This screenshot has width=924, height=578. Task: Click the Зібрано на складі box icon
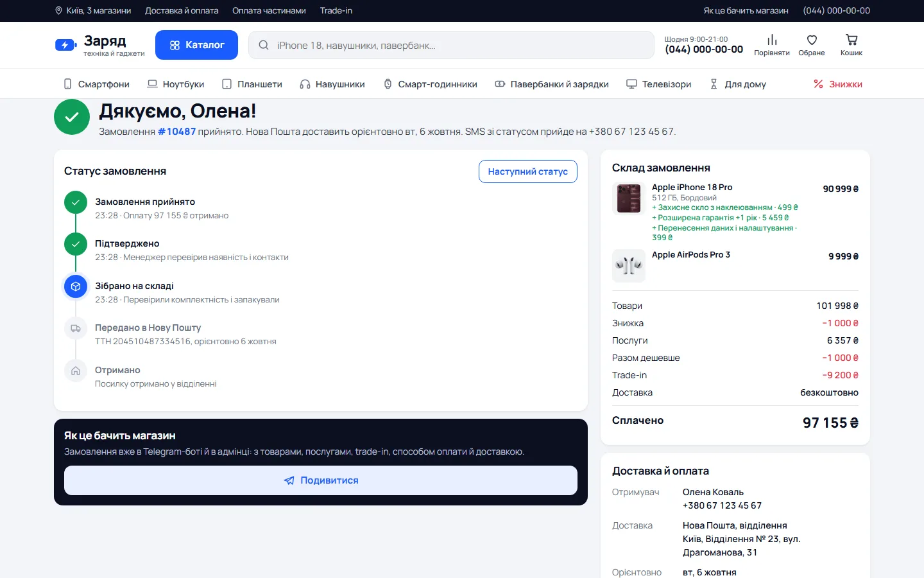[x=76, y=286]
